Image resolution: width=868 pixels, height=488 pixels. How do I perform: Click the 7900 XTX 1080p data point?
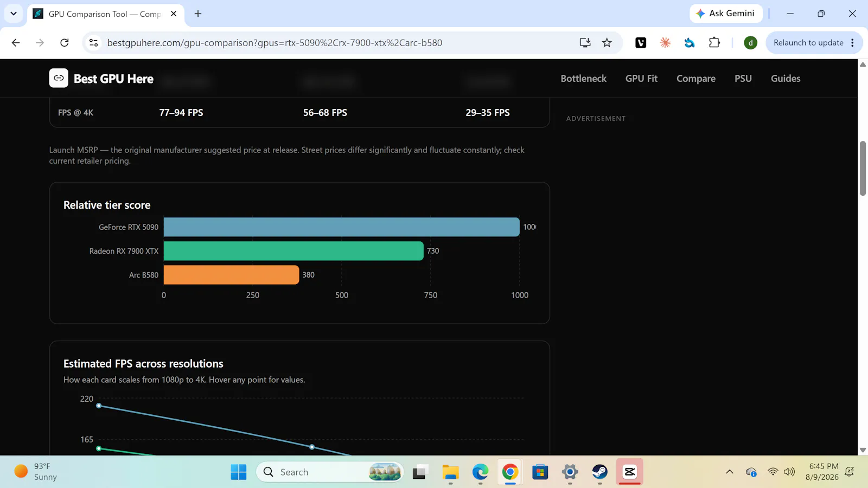[x=99, y=448]
